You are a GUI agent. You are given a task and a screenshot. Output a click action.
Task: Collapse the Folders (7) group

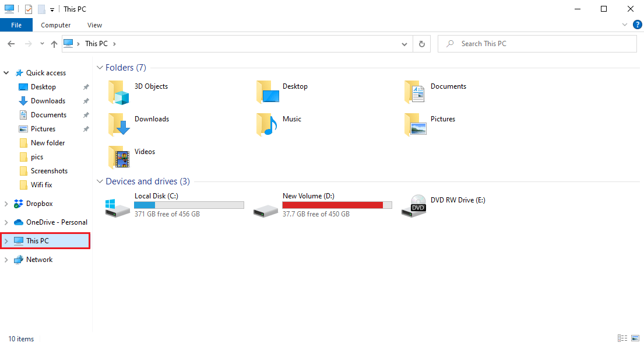pos(100,68)
